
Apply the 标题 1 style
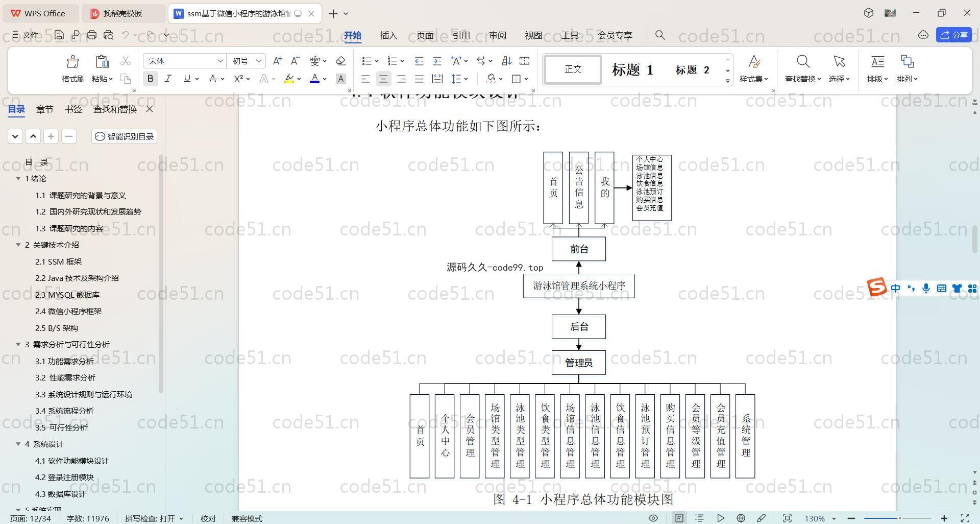632,69
